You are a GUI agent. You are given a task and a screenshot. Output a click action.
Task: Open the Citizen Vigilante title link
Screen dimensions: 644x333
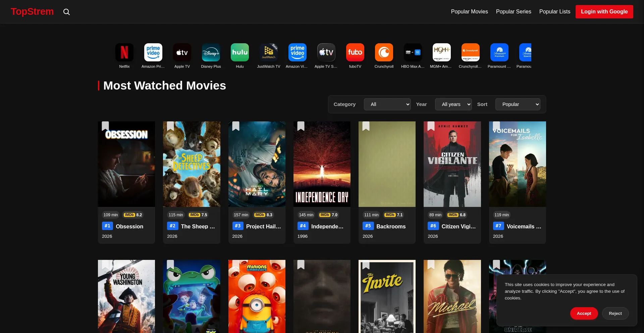pyautogui.click(x=459, y=226)
